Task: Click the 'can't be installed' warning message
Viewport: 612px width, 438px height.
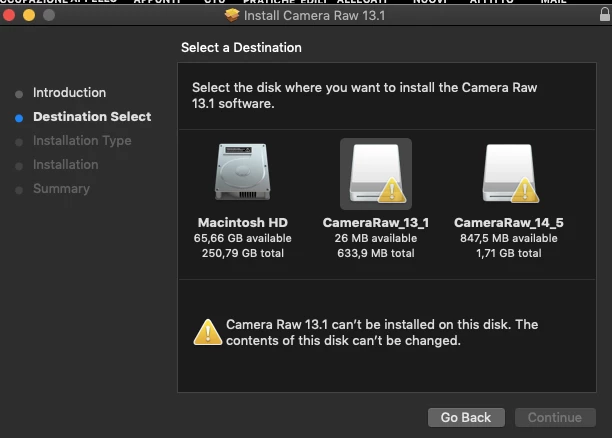Action: (x=382, y=332)
